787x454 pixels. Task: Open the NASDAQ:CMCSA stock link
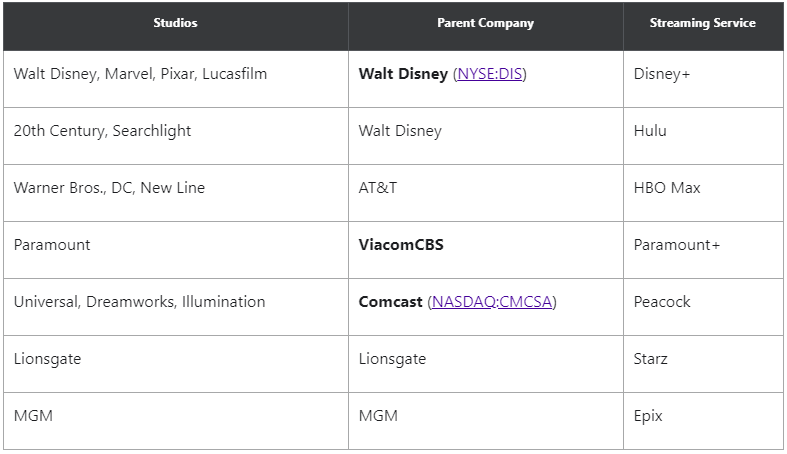(492, 302)
